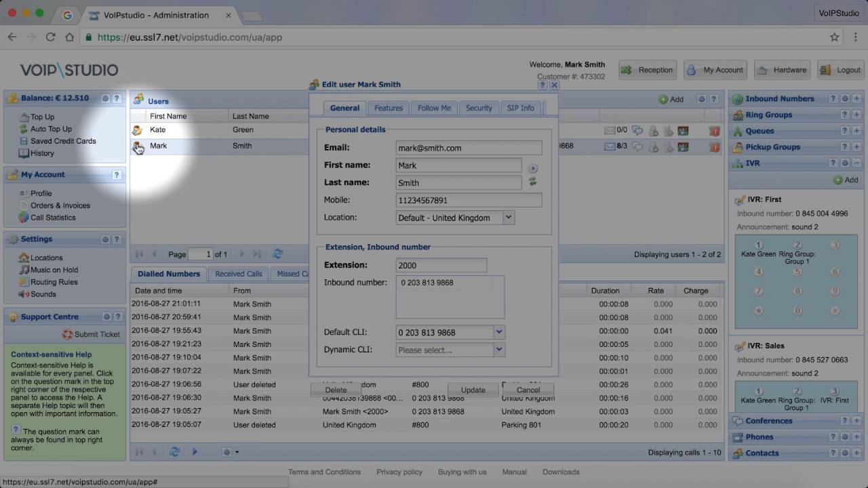Expand the Conferences panel
Screen dimensions: 868x488
click(857, 421)
